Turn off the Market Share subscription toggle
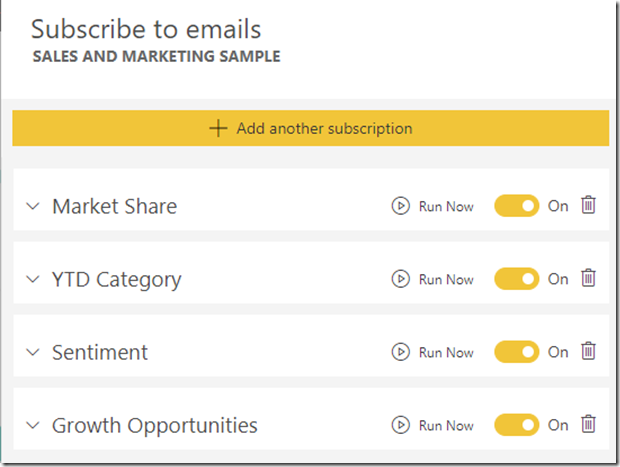Image resolution: width=620 pixels, height=467 pixels. click(517, 206)
